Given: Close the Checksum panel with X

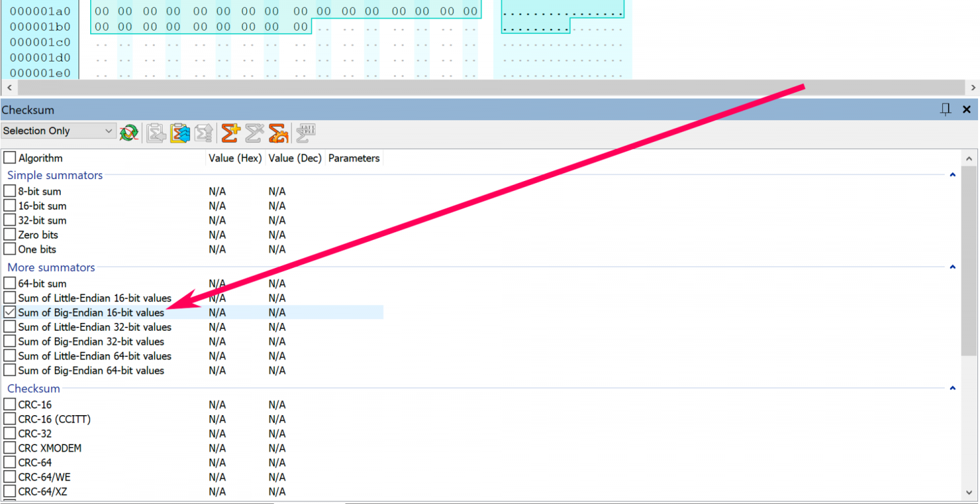Looking at the screenshot, I should coord(967,109).
